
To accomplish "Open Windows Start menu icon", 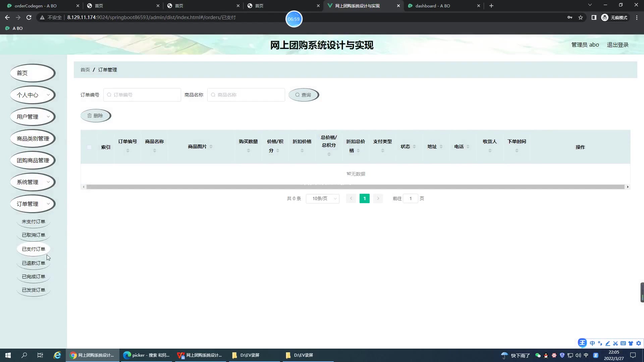I will click(x=8, y=355).
